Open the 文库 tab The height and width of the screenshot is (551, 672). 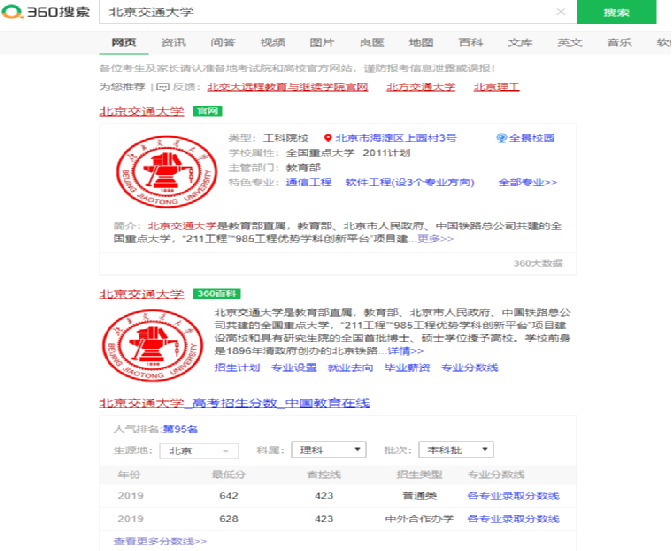click(x=520, y=42)
